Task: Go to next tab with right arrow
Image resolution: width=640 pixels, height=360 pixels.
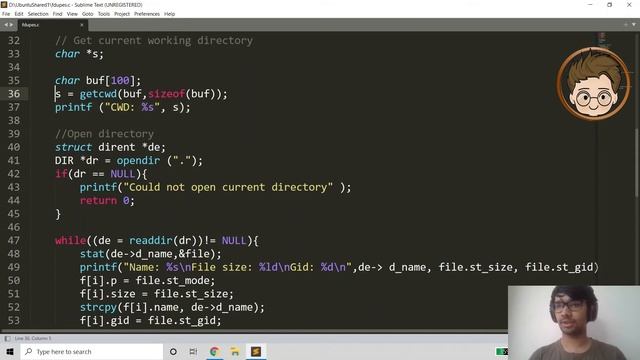Action: [x=11, y=25]
